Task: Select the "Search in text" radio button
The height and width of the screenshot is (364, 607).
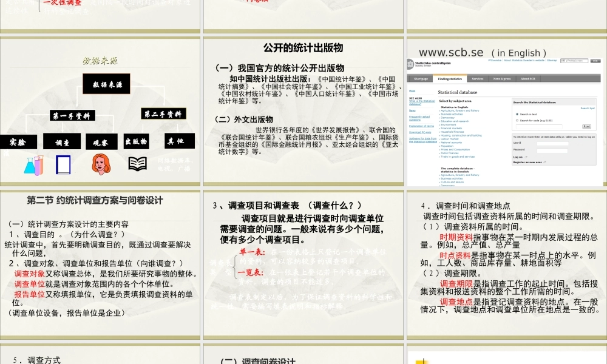Action: pyautogui.click(x=517, y=114)
